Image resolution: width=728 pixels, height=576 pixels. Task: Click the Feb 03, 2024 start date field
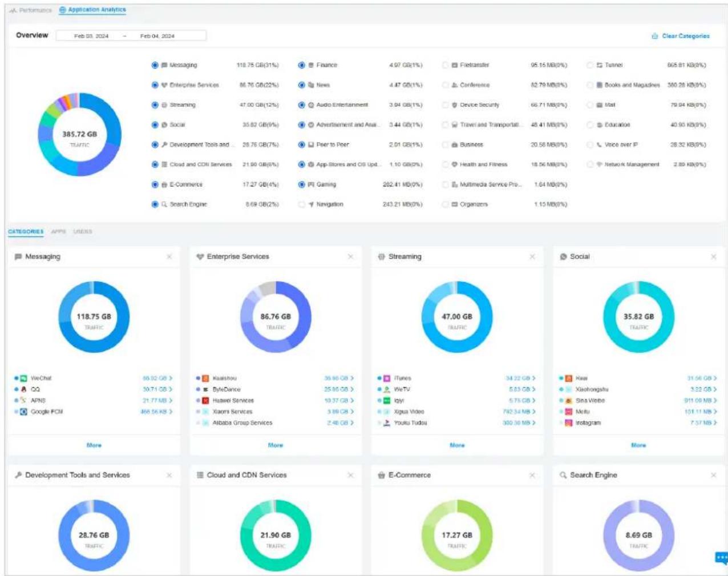coord(91,36)
